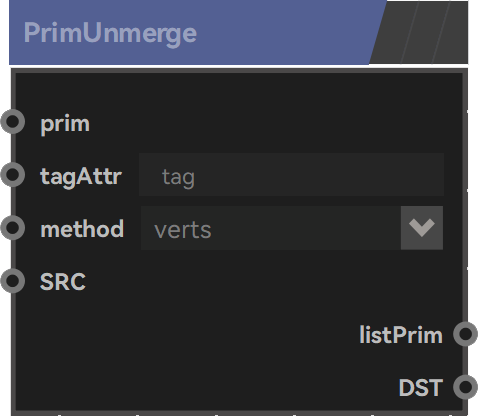The image size is (478, 416).
Task: Click the method input socket circle
Action: [13, 228]
